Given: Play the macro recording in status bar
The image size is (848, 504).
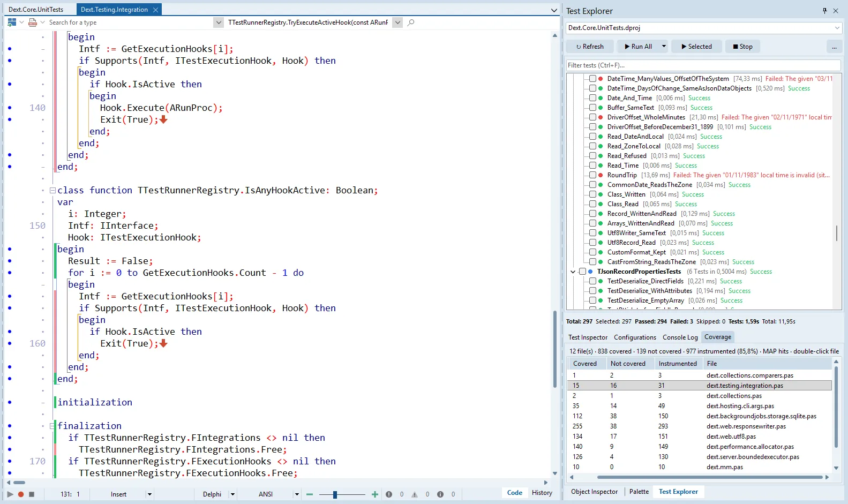Looking at the screenshot, I should (10, 494).
